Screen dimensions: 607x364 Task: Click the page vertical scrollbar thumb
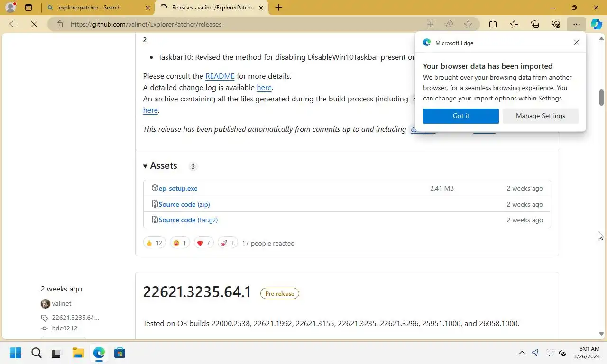601,97
